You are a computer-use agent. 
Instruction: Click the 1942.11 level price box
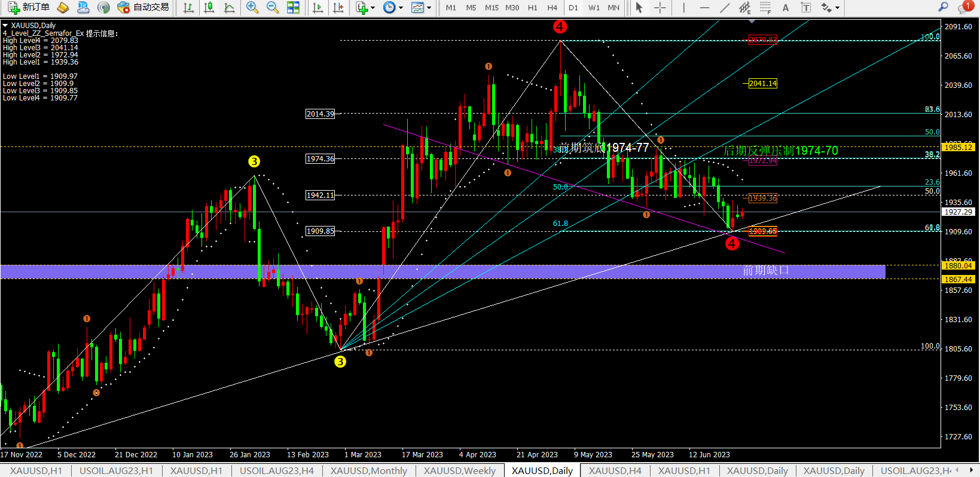[x=320, y=195]
